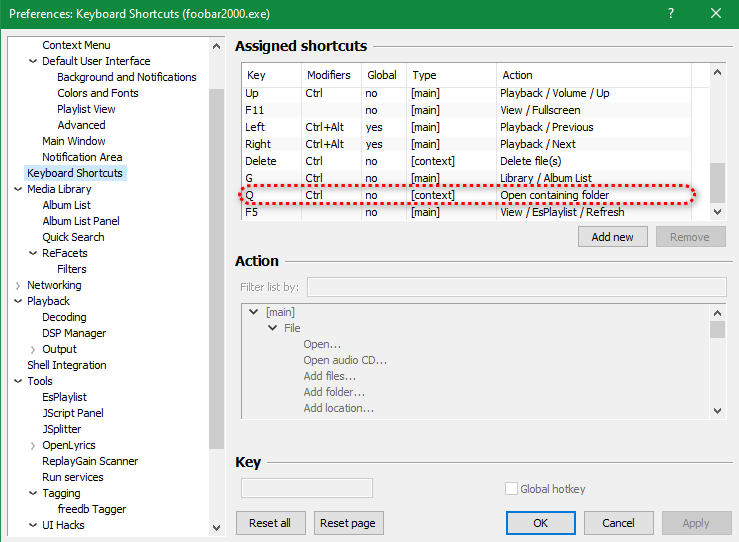Click the Filter list by input field

pos(516,287)
